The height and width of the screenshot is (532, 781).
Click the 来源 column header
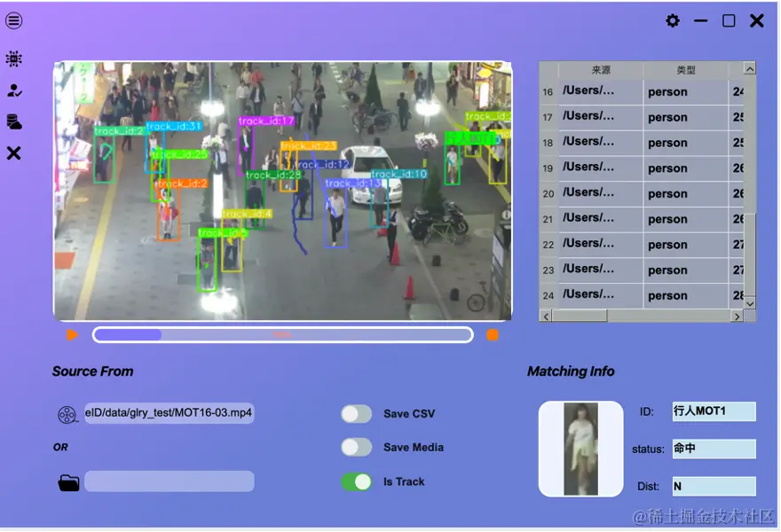pyautogui.click(x=601, y=70)
